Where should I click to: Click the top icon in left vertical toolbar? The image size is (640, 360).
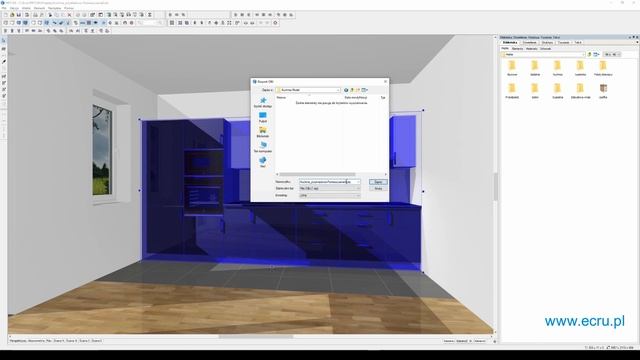4,41
